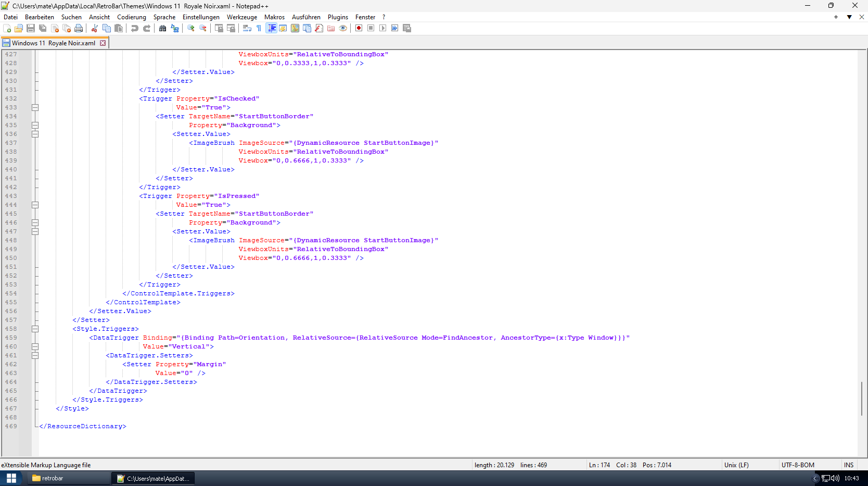This screenshot has height=486, width=868.
Task: Open the Replace dialog icon
Action: [x=175, y=28]
